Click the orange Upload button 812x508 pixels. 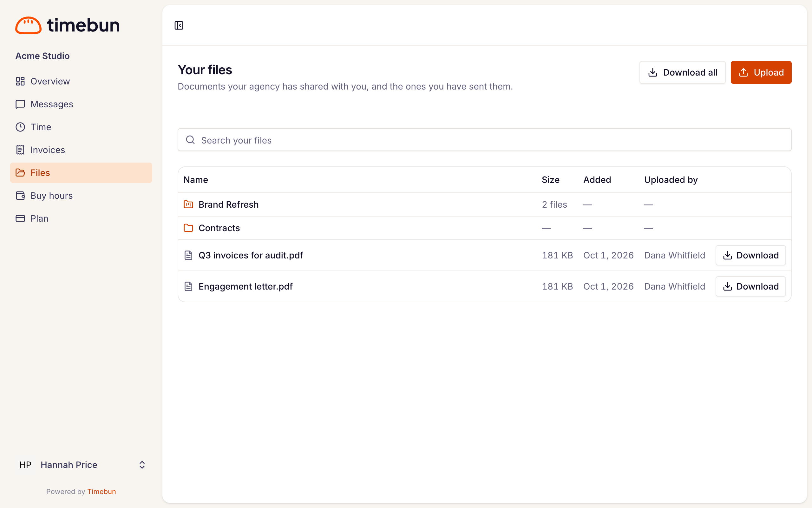click(761, 72)
